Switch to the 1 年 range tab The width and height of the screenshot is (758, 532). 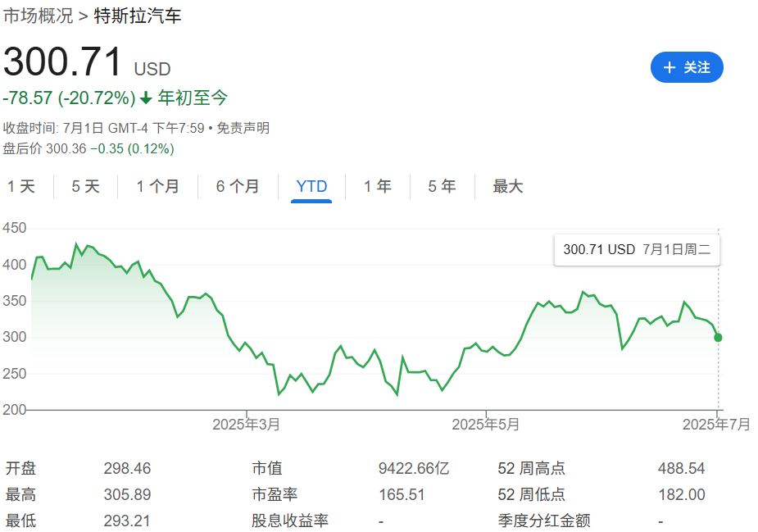[378, 186]
